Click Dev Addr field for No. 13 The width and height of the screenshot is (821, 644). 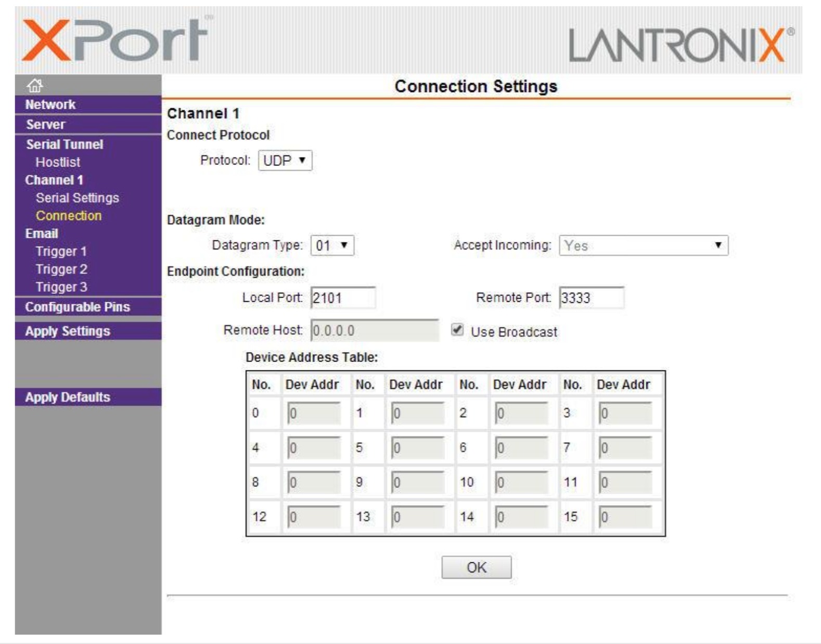click(418, 517)
